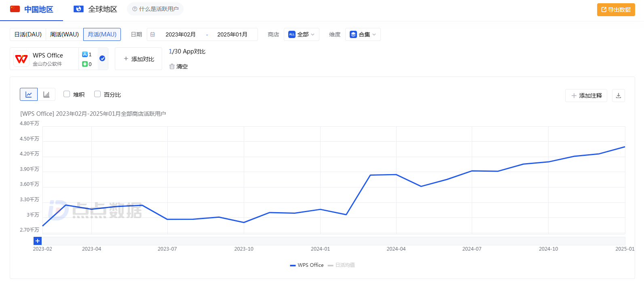The width and height of the screenshot is (644, 283).
Task: Open the 商店 store dropdown
Action: pyautogui.click(x=301, y=35)
